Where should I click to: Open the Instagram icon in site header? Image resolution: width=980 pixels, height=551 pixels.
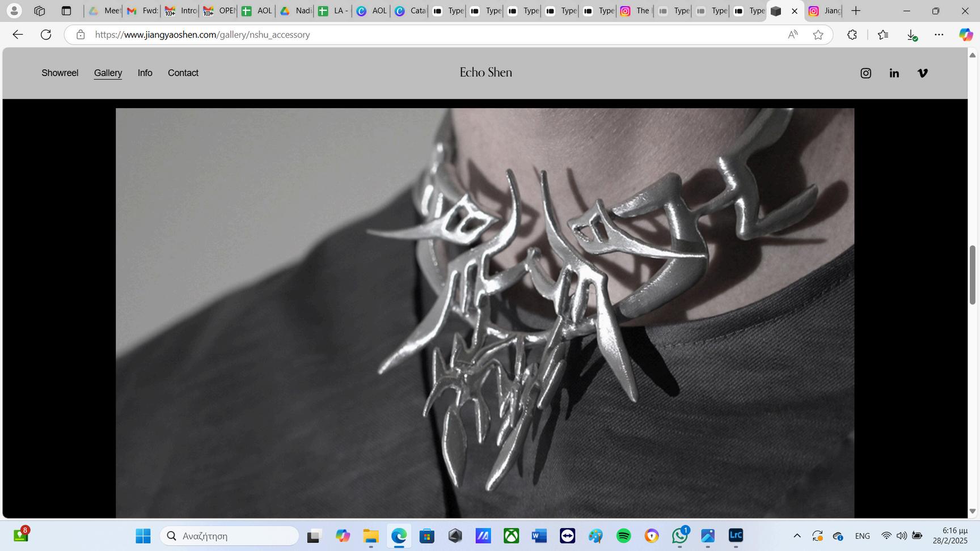tap(865, 73)
